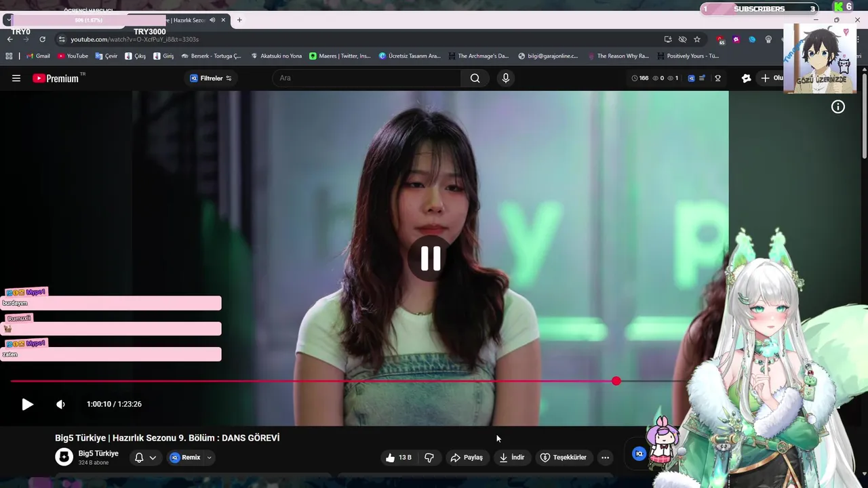Open Big5 Türkiye channel avatar

[64, 457]
